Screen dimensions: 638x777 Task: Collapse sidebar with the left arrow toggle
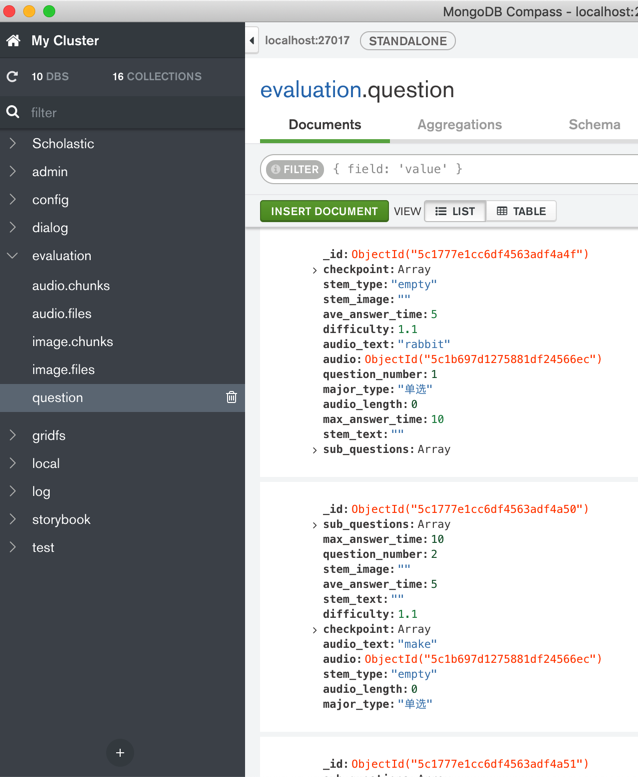click(x=252, y=41)
